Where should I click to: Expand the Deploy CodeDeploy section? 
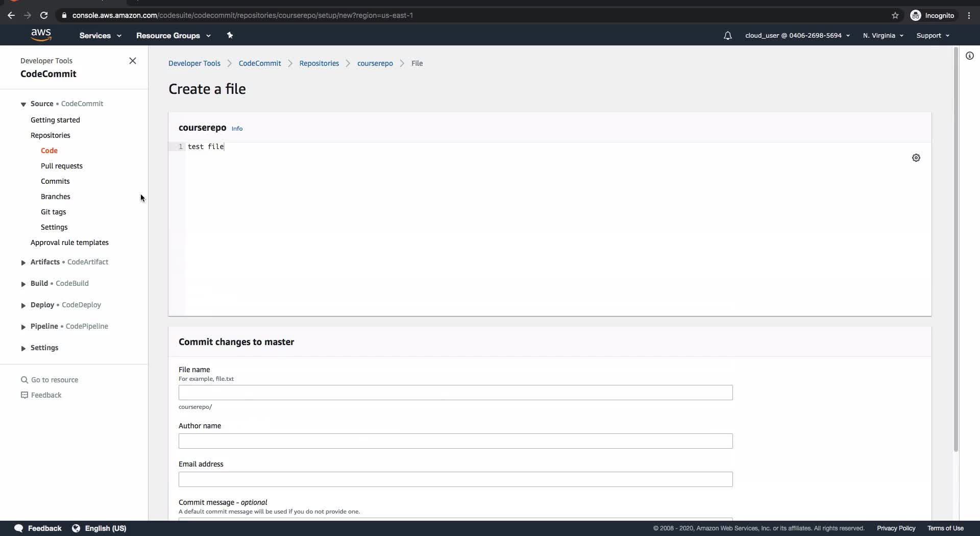tap(23, 305)
